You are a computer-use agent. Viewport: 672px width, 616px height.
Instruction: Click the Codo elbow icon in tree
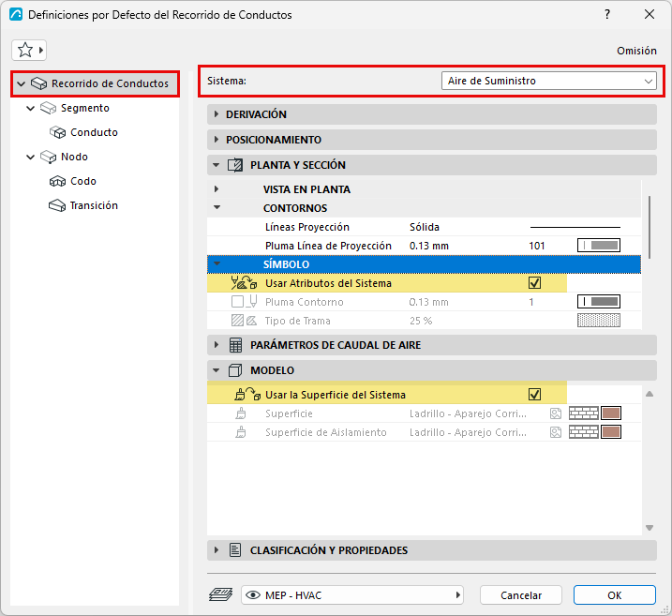pyautogui.click(x=57, y=181)
